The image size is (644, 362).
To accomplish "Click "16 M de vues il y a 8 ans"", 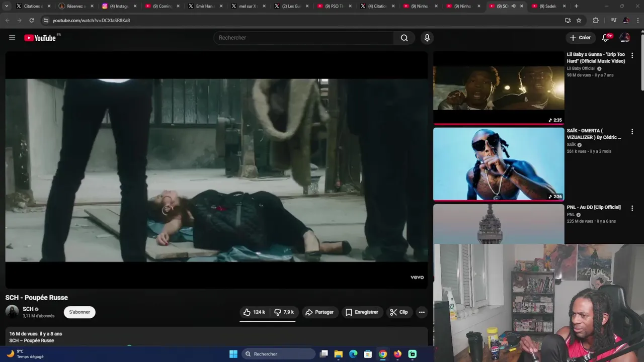I will tap(36, 334).
